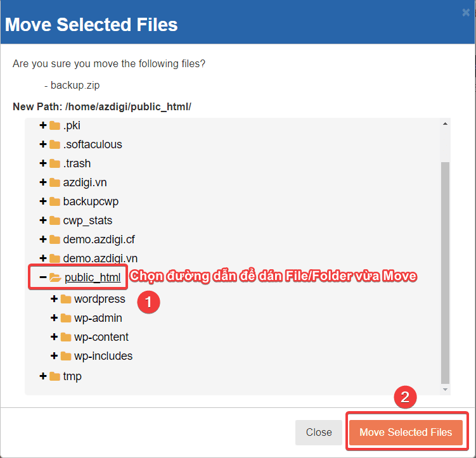476x458 pixels.
Task: Click the demo.azdigi.cf folder icon
Action: pos(55,239)
